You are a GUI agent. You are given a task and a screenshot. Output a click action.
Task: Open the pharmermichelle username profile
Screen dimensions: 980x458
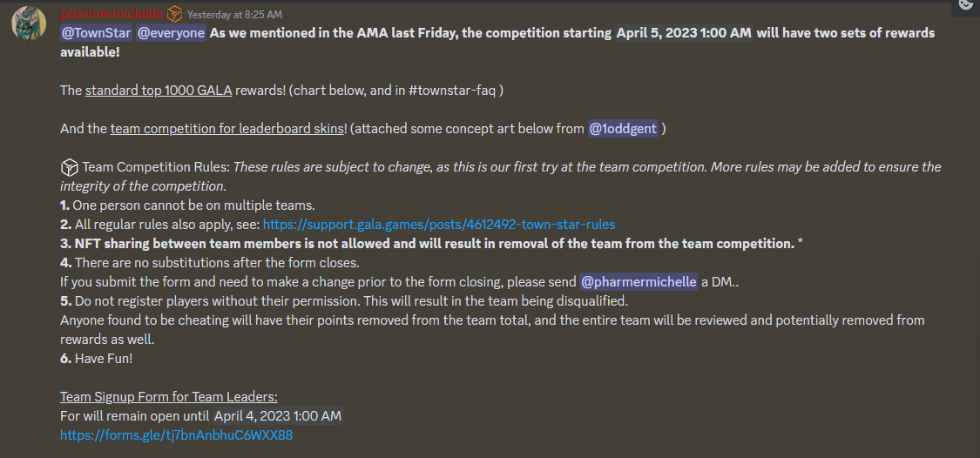(112, 13)
